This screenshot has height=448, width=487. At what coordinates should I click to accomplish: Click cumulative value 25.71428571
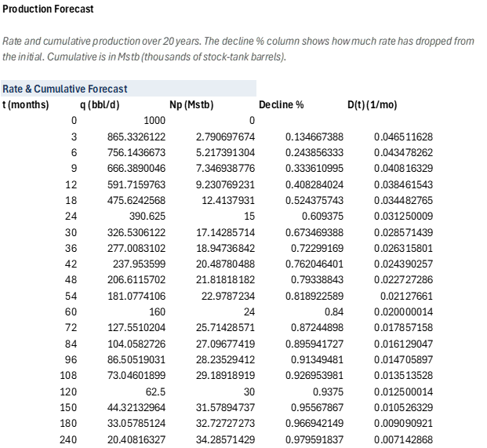225,328
